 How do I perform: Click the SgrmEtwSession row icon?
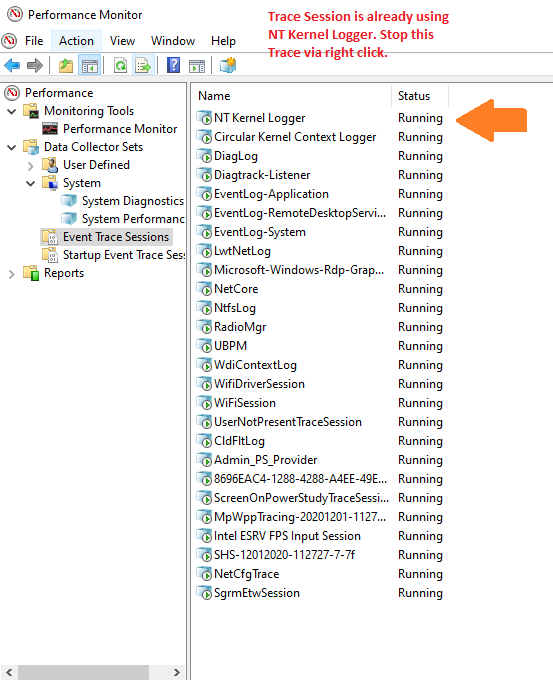click(x=204, y=593)
